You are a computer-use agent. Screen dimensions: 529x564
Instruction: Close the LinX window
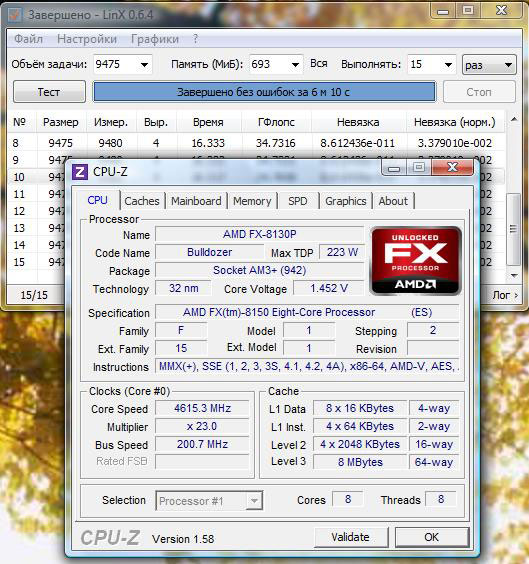(x=501, y=11)
